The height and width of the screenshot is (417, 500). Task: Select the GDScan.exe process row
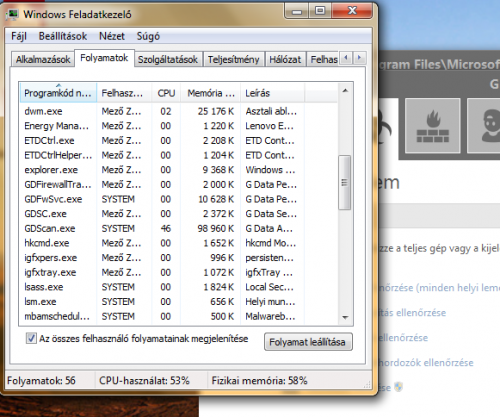point(178,228)
